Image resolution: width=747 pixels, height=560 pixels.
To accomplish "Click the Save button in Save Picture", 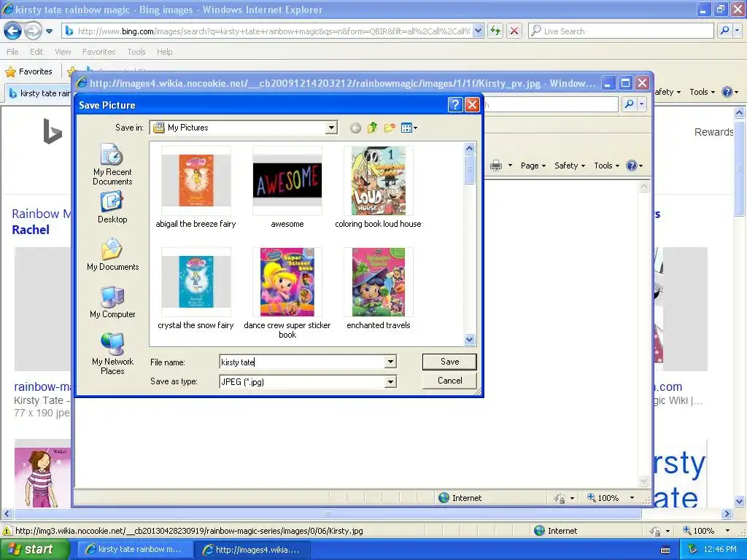I will 449,362.
